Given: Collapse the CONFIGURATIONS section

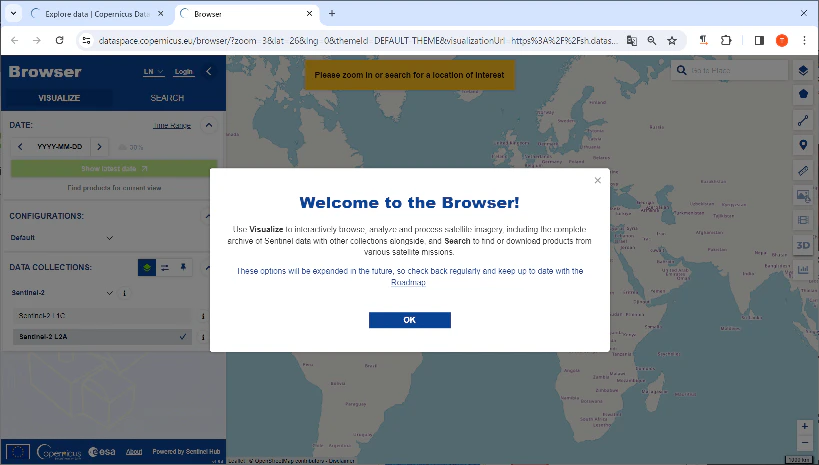Looking at the screenshot, I should point(208,216).
